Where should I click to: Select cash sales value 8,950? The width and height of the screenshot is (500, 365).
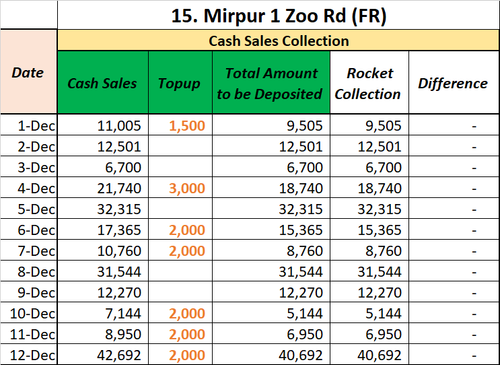tap(103, 333)
